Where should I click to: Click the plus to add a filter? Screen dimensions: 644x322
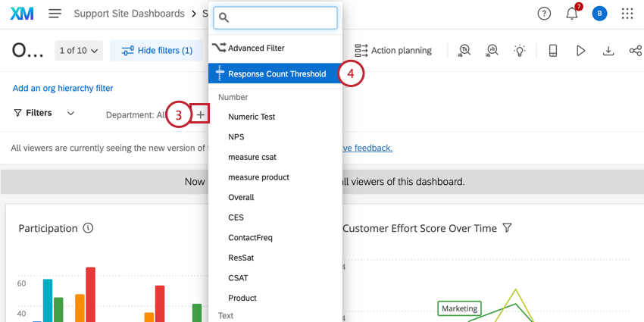(x=200, y=114)
